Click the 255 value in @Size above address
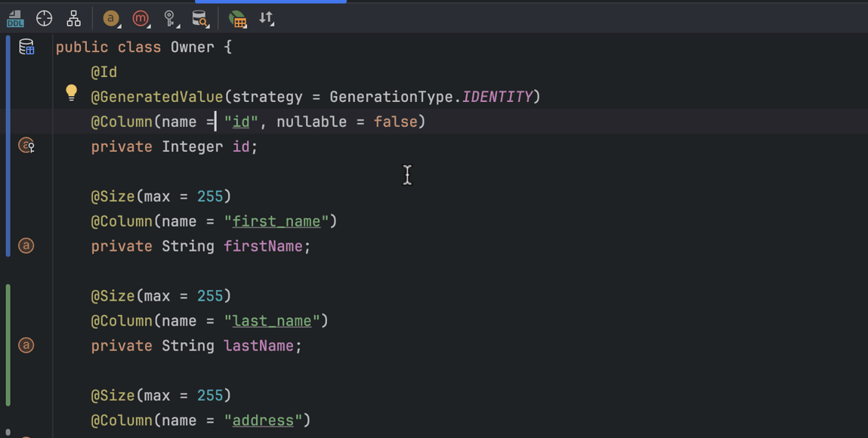This screenshot has width=868, height=438. pyautogui.click(x=210, y=396)
